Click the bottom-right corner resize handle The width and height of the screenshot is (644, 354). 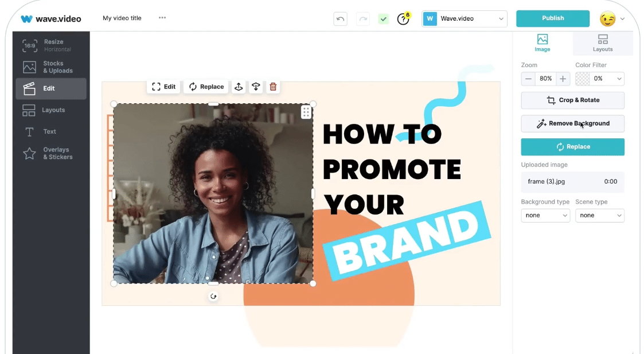coord(313,283)
